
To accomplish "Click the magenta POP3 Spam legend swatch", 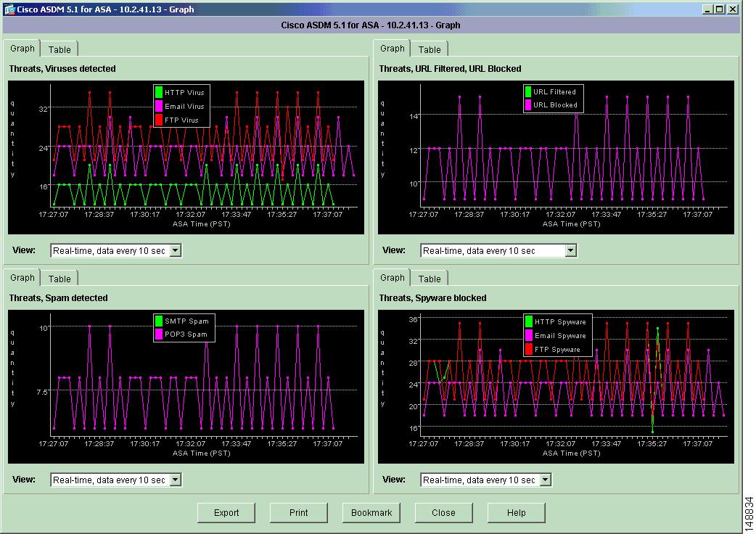I will (x=159, y=334).
